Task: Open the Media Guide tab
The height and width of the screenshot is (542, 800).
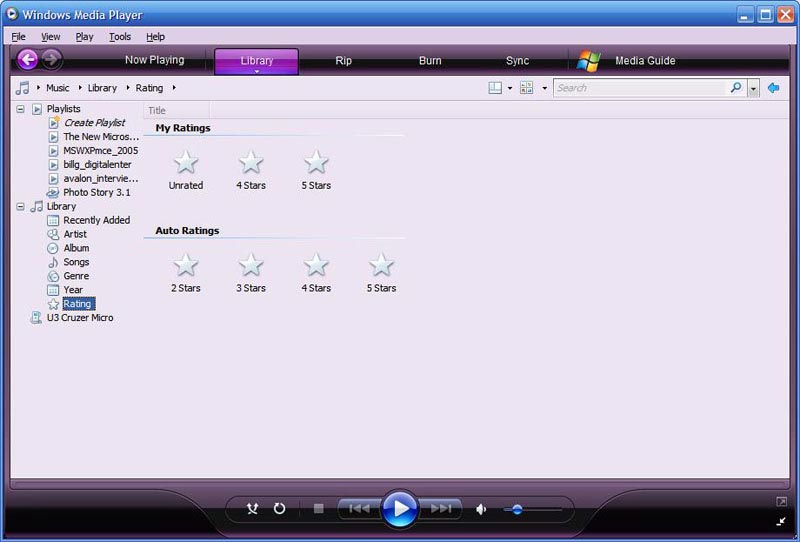Action: pos(645,61)
